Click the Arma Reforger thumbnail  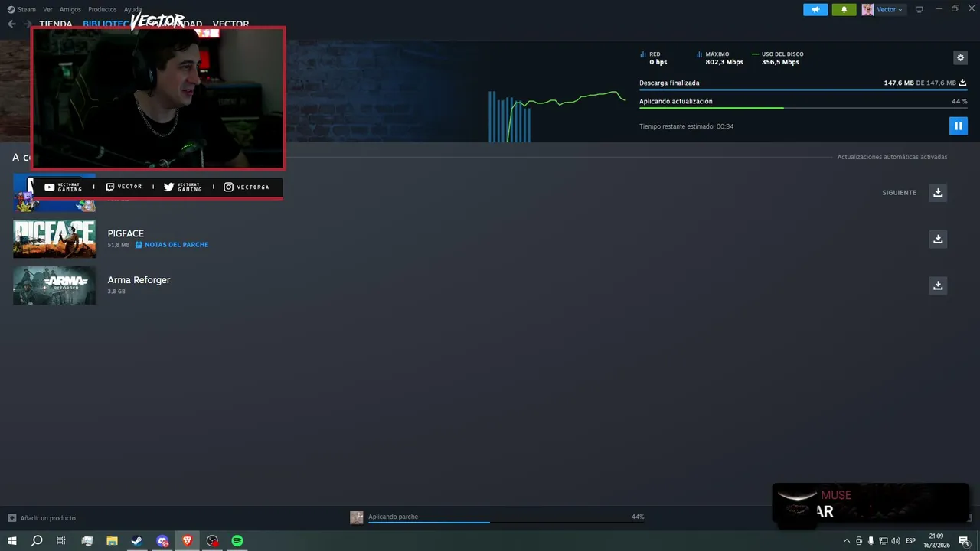54,285
